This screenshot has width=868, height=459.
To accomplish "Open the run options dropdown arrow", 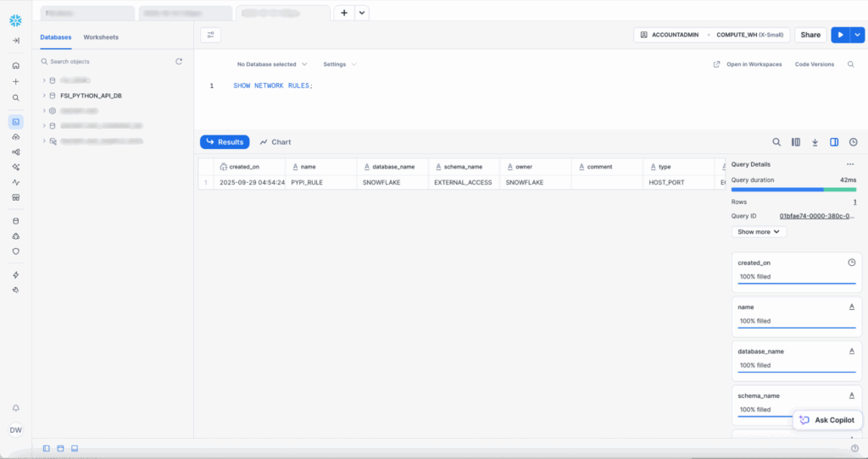I will coord(858,35).
